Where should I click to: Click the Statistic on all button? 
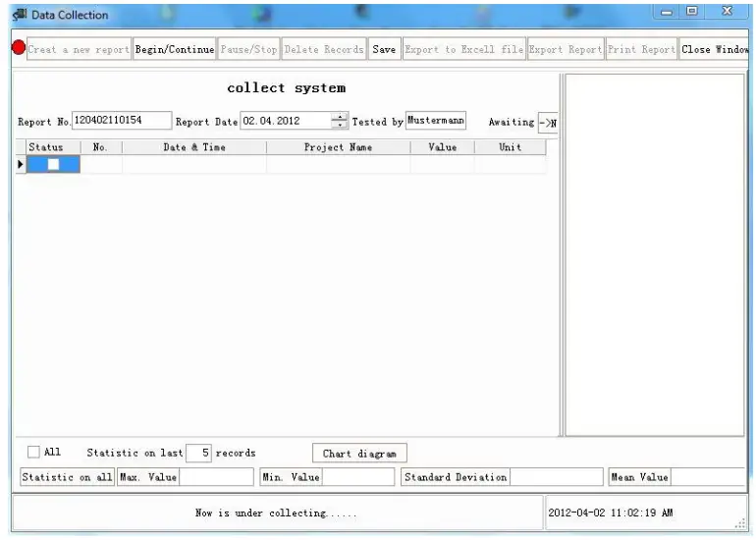tap(67, 477)
